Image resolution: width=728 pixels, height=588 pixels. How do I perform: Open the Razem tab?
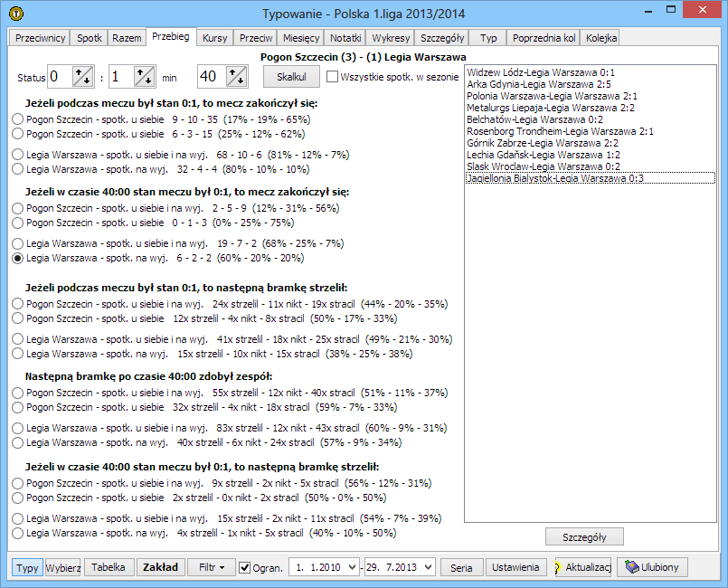pos(127,38)
